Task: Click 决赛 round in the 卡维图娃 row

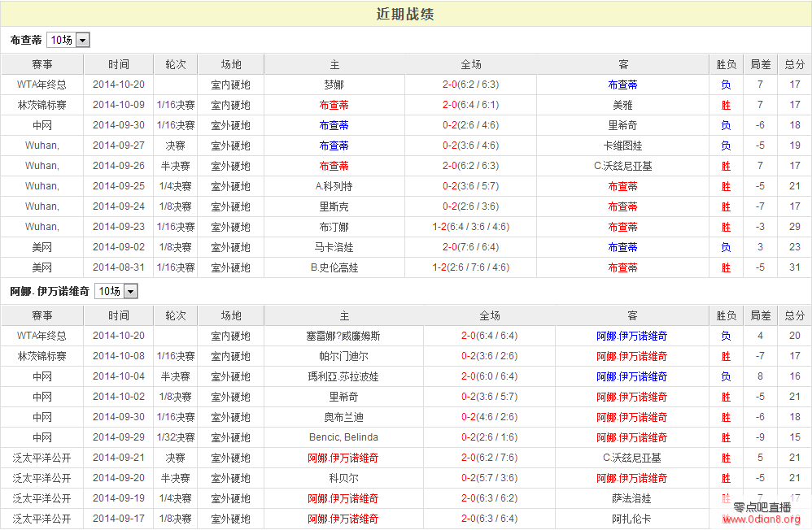Action: pyautogui.click(x=176, y=146)
